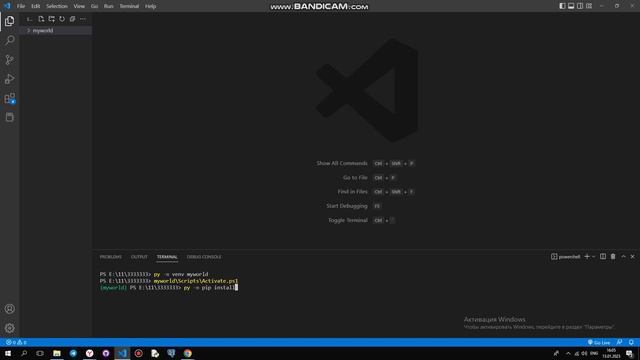
Task: Open the Windows Action Center notifications
Action: click(x=629, y=353)
